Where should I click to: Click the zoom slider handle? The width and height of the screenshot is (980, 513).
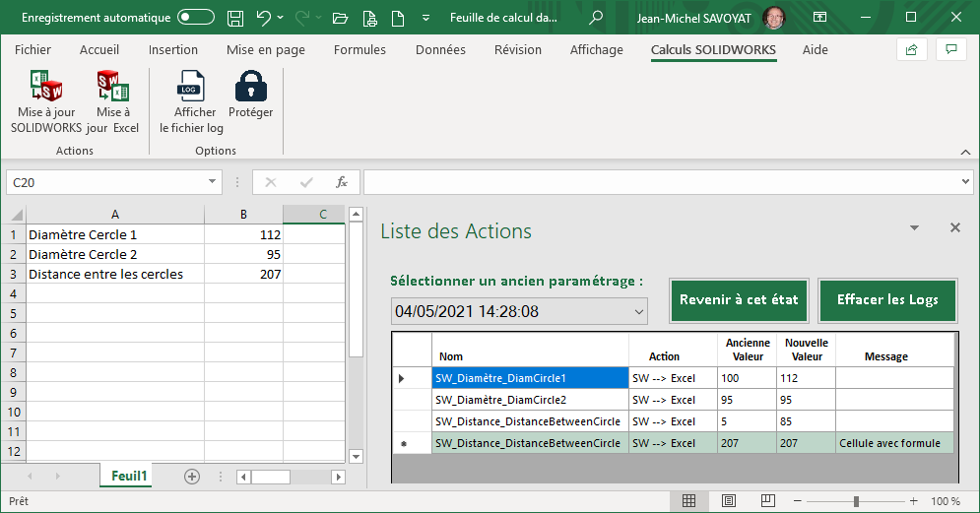[x=856, y=501]
